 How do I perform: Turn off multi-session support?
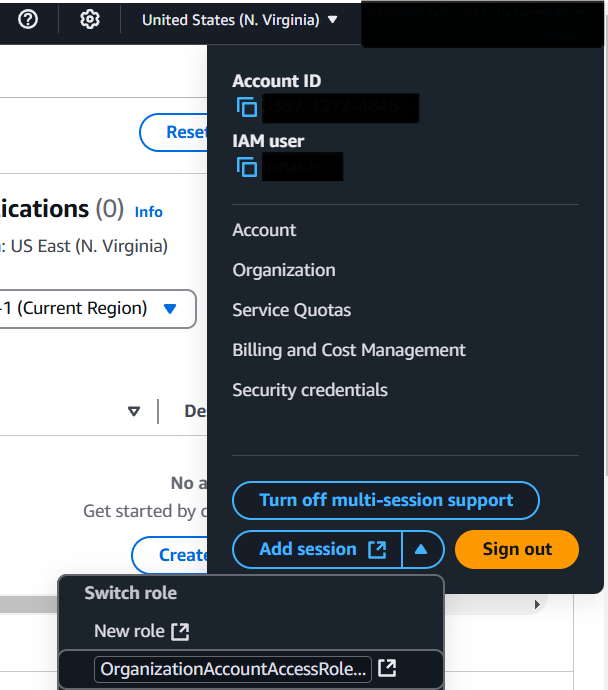[386, 500]
